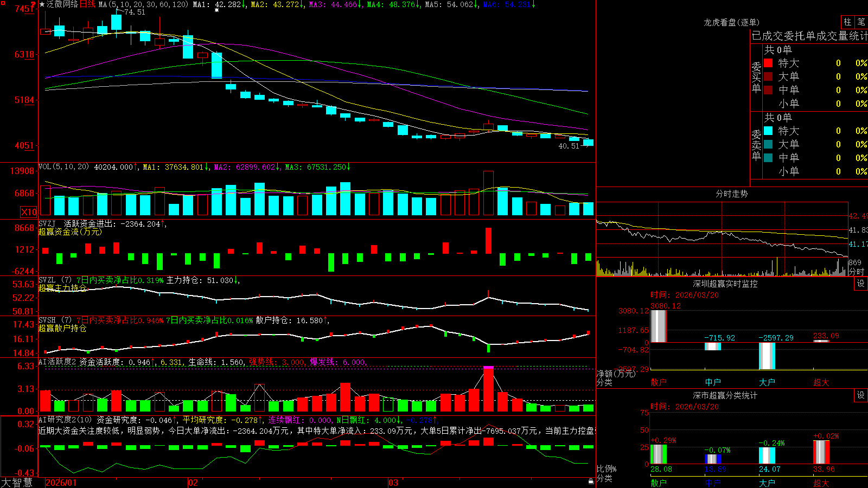Image resolution: width=868 pixels, height=488 pixels.
Task: Click the small red square icon in top-left corner
Action: pos(2,2)
